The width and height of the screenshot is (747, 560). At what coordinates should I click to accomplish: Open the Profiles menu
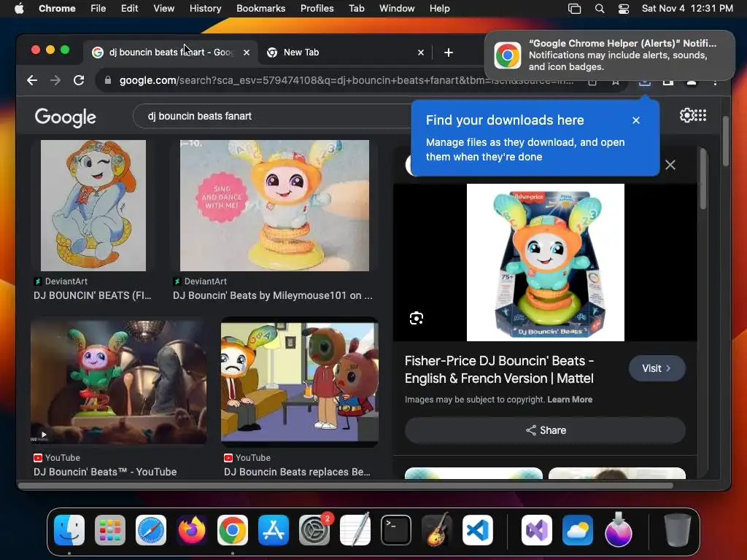317,9
